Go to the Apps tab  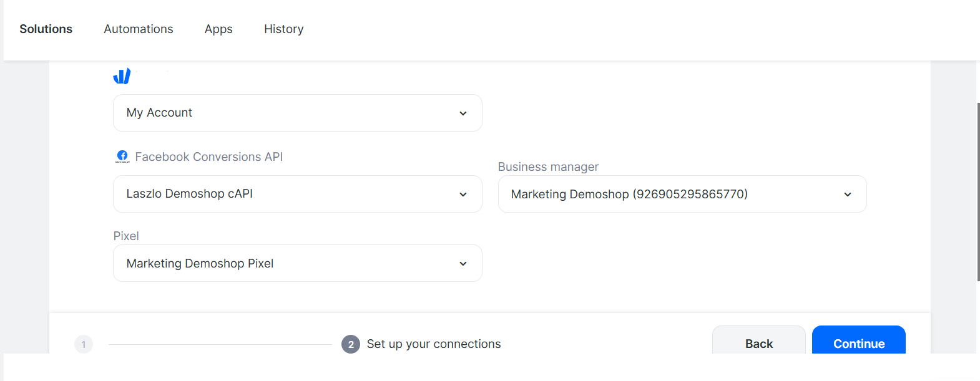pyautogui.click(x=218, y=29)
